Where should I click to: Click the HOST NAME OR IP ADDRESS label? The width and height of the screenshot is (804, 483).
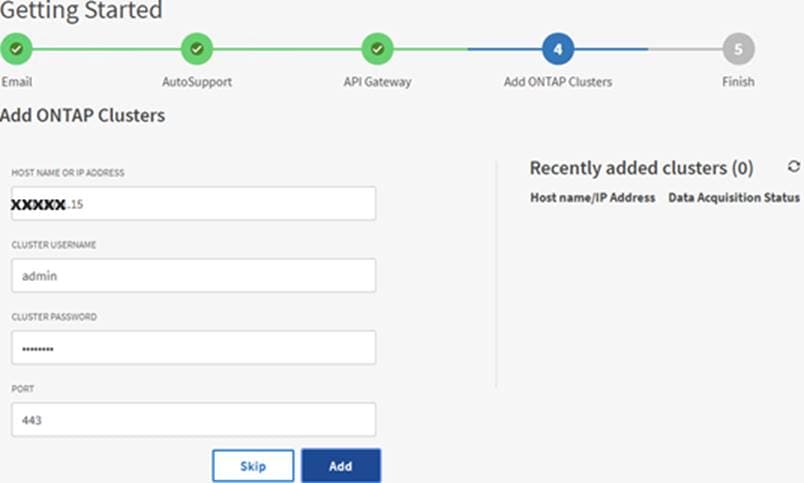(68, 172)
